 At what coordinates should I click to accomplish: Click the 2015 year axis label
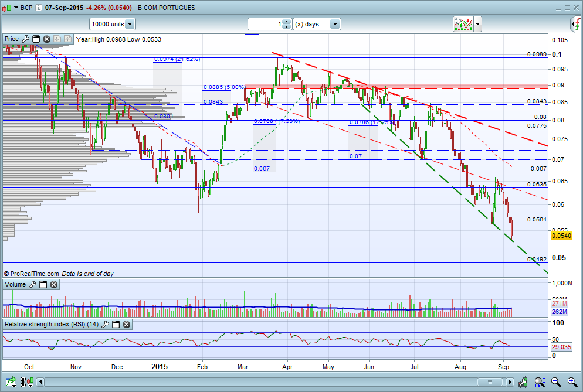coord(160,367)
